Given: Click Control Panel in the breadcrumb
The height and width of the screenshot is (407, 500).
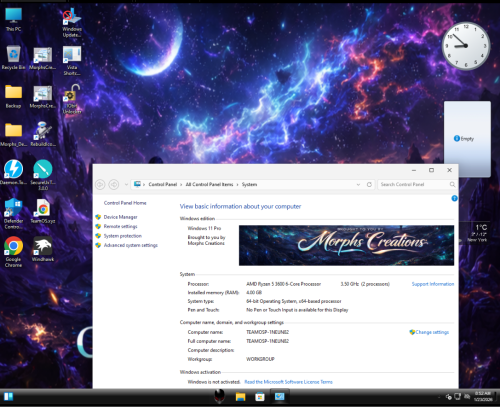Looking at the screenshot, I should (x=163, y=184).
